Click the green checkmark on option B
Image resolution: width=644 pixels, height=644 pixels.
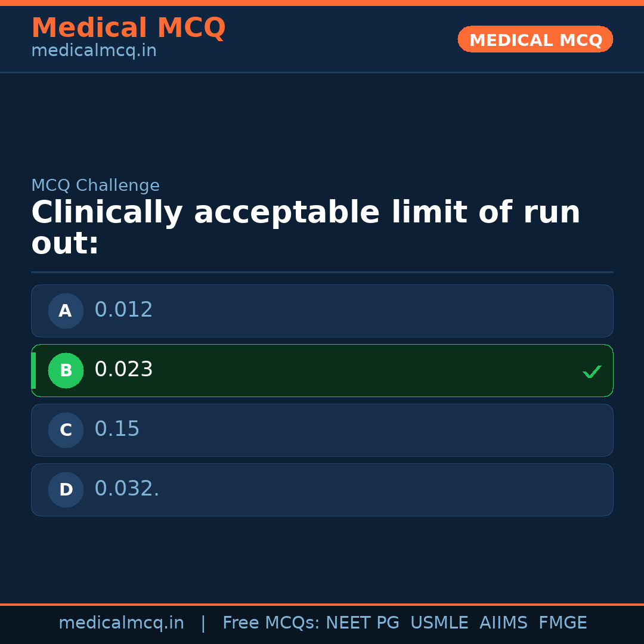(592, 371)
